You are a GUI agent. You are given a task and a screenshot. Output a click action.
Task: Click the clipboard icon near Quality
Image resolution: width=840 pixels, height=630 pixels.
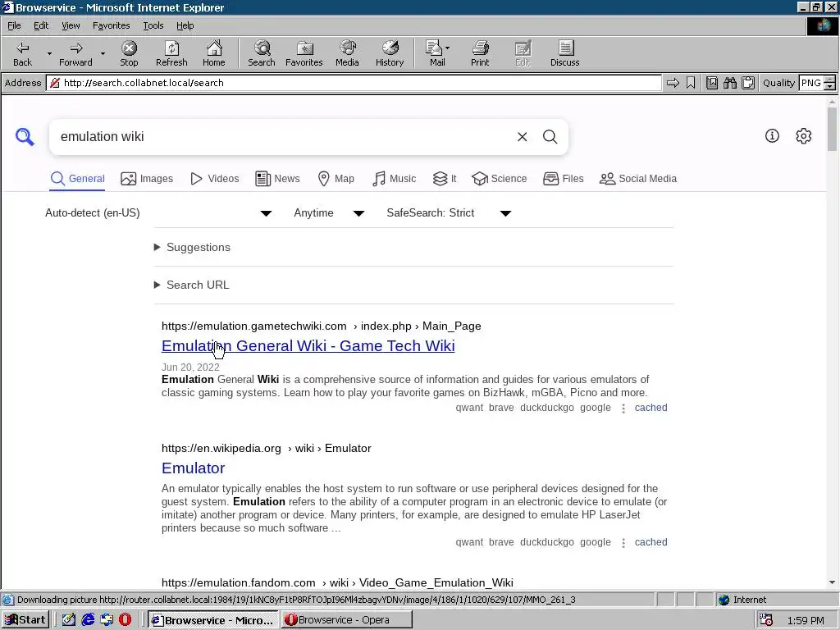(x=748, y=83)
